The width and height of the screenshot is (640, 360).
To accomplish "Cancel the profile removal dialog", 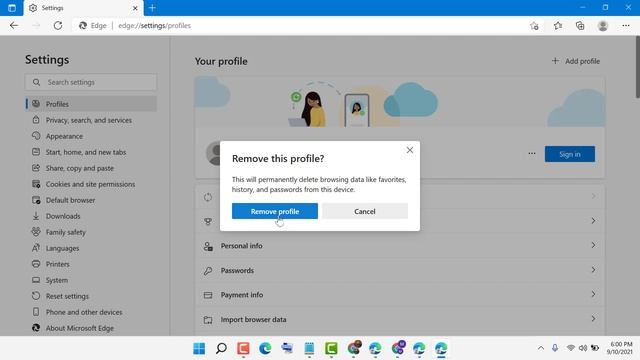I will 364,211.
